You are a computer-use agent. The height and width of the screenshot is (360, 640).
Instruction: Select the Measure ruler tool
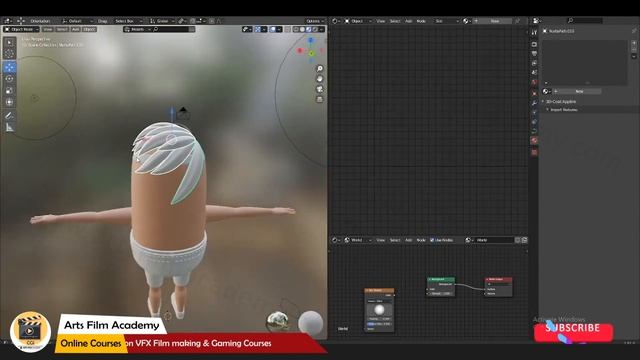9,128
